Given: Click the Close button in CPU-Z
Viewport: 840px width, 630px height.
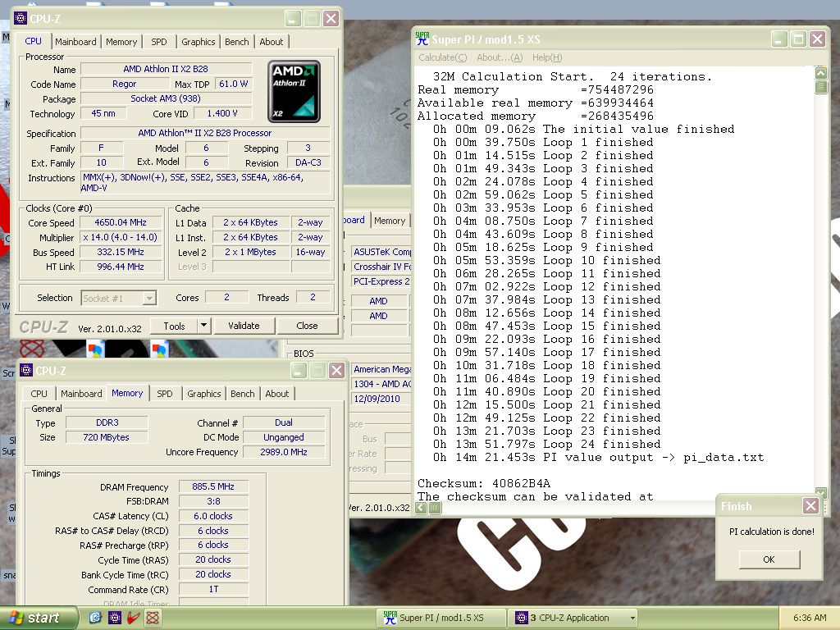Looking at the screenshot, I should [307, 326].
